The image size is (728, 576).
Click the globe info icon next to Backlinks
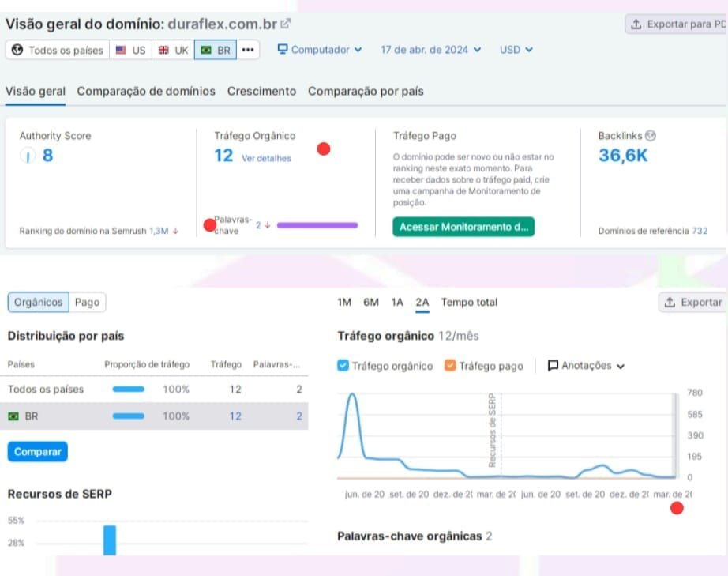(x=651, y=136)
